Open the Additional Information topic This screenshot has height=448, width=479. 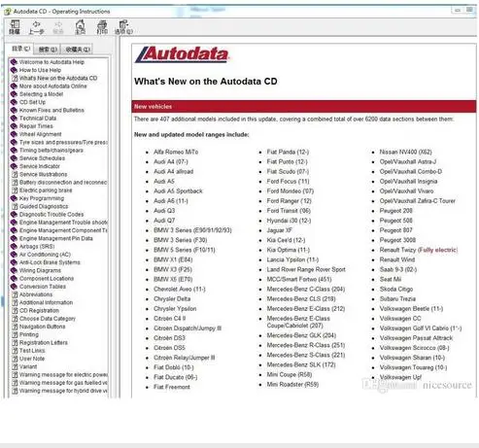click(46, 302)
